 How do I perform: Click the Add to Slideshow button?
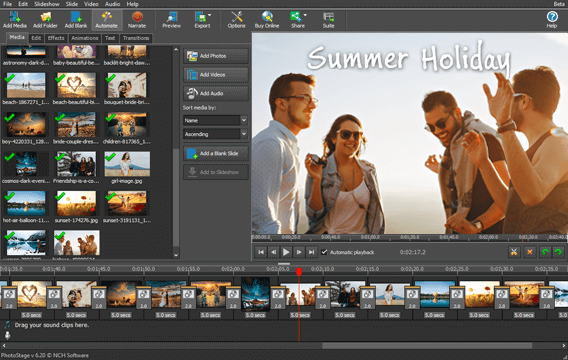pyautogui.click(x=216, y=172)
